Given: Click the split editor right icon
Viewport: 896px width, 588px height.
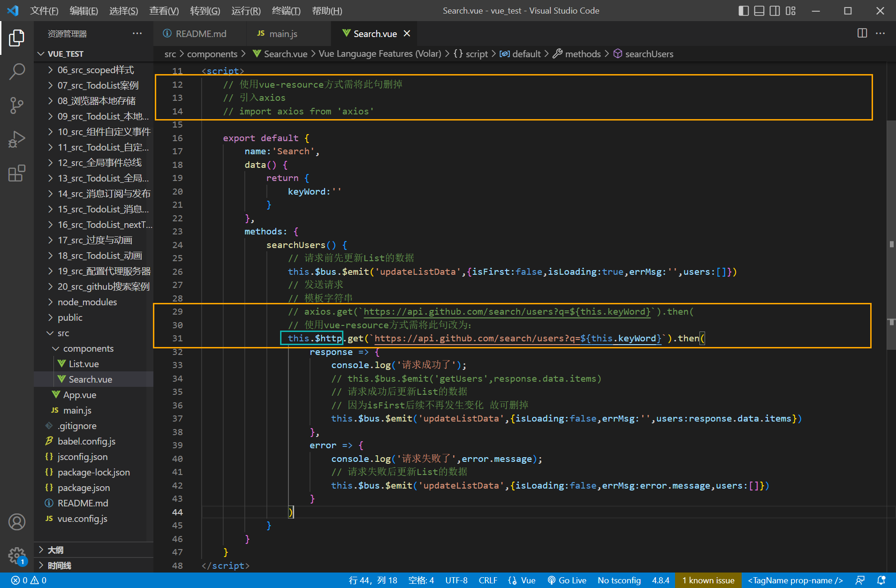Looking at the screenshot, I should [862, 33].
